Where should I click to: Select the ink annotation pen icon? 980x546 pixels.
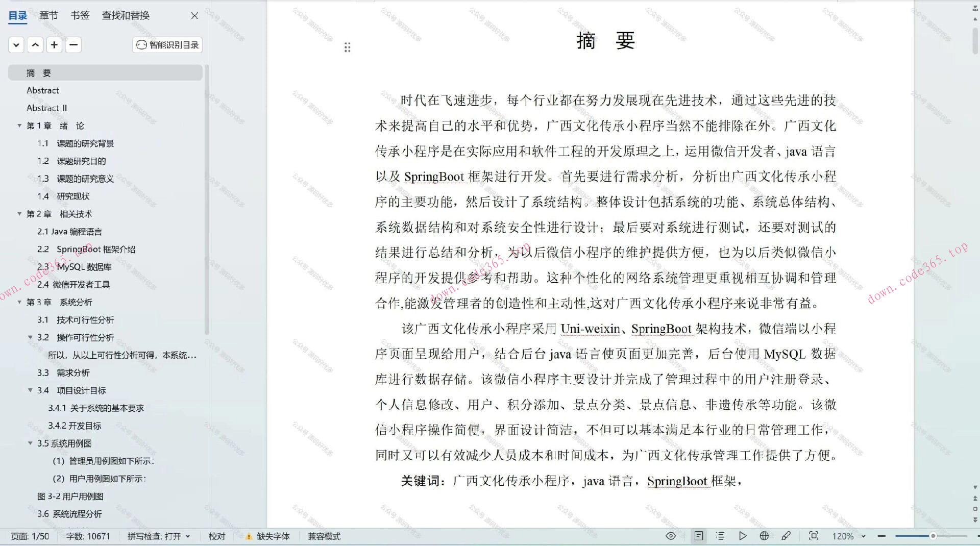coord(787,536)
